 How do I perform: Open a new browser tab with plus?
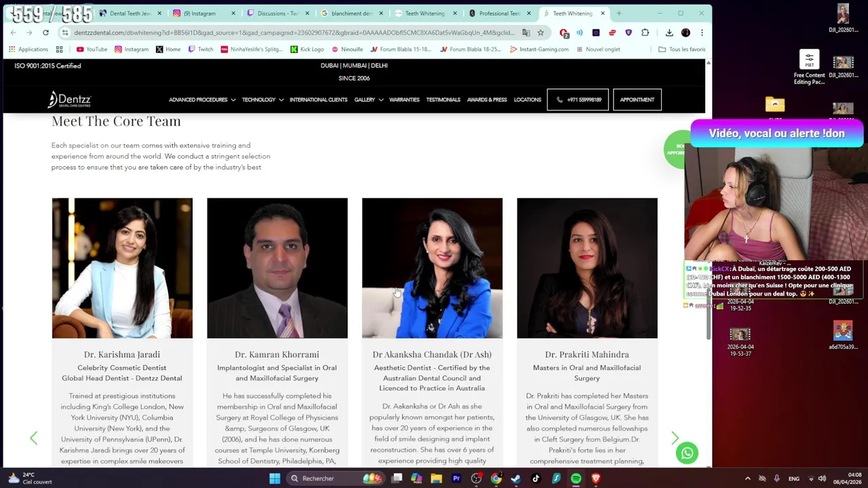click(x=618, y=13)
